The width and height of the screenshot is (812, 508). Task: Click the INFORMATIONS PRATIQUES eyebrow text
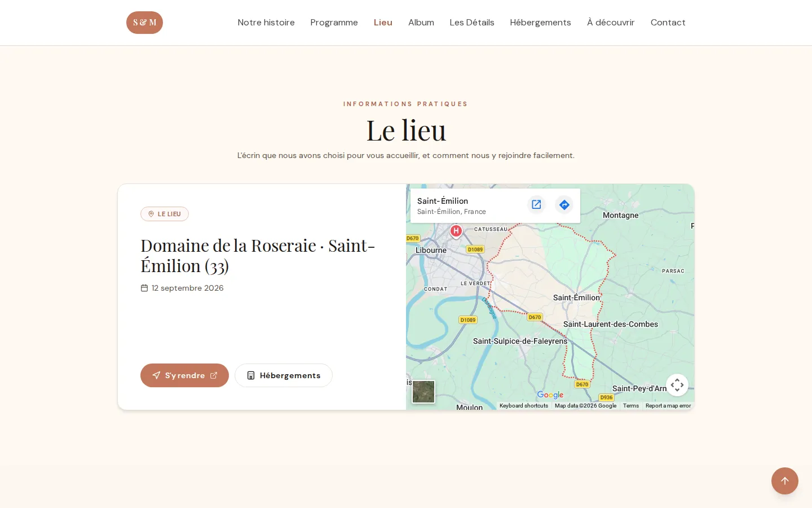coord(406,104)
